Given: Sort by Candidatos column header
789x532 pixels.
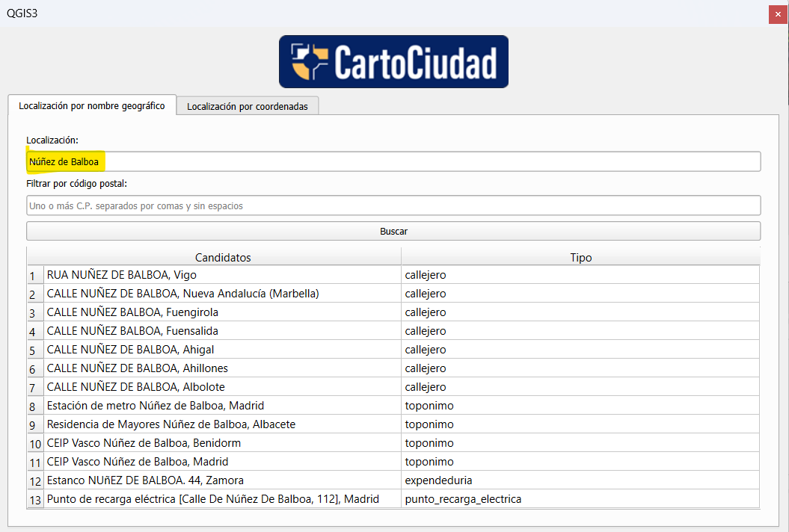Looking at the screenshot, I should tap(223, 258).
